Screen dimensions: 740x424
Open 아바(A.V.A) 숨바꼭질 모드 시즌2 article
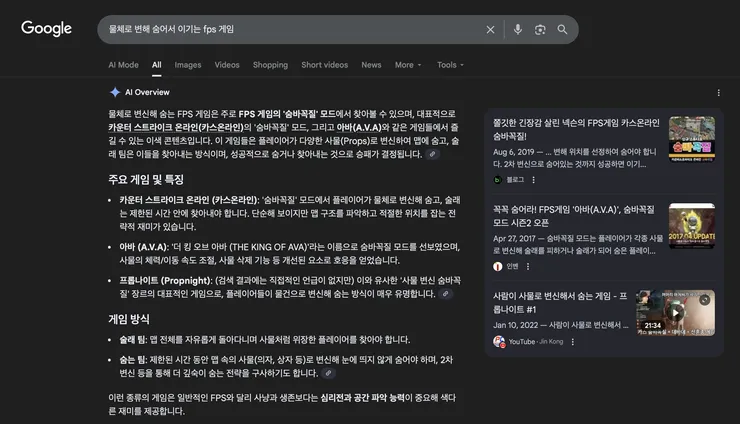tap(574, 216)
